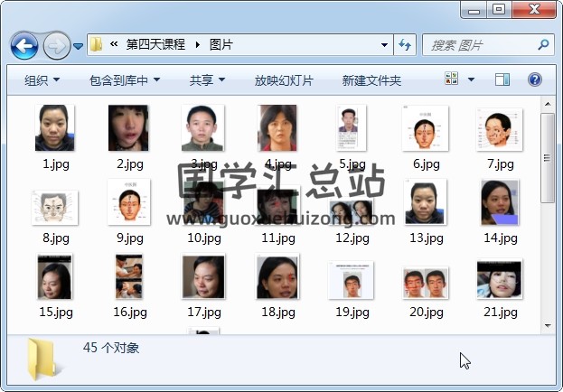Change view with the views icon
Image resolution: width=563 pixels, height=392 pixels.
tap(451, 79)
